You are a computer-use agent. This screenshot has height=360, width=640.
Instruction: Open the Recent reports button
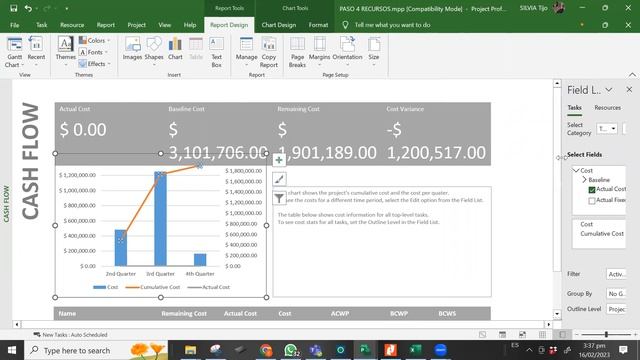(x=36, y=52)
